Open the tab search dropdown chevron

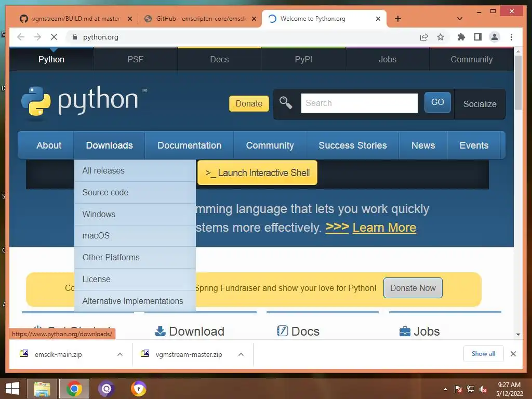[x=460, y=19]
